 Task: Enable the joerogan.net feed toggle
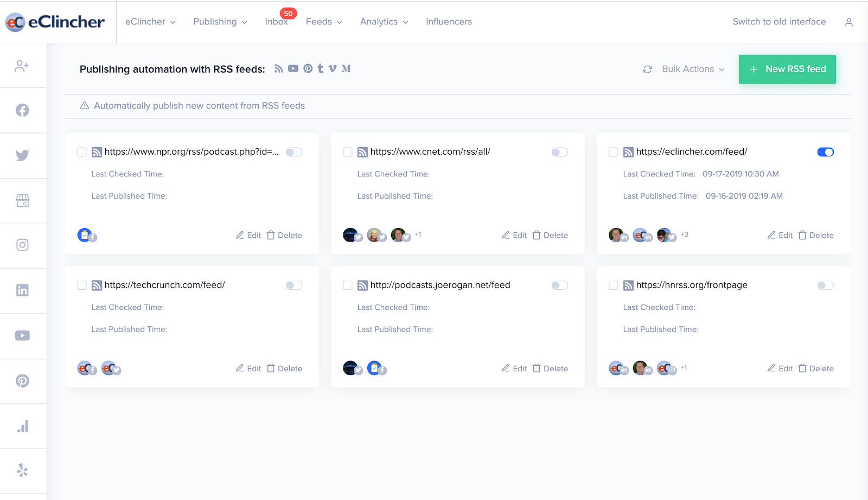click(x=560, y=286)
